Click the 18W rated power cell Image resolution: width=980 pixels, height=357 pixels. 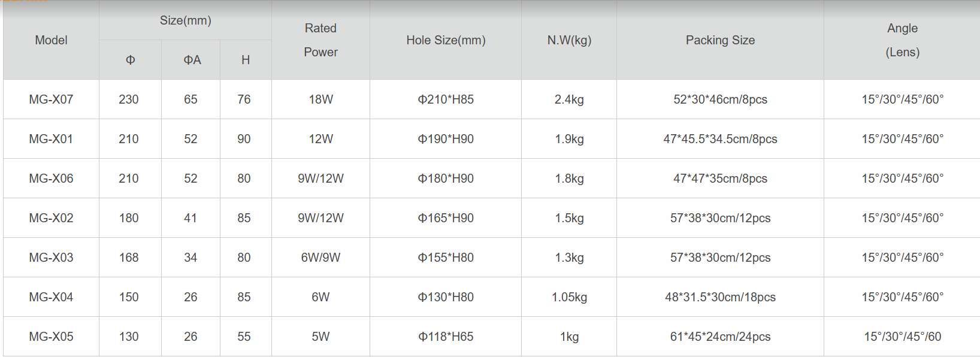click(x=320, y=99)
